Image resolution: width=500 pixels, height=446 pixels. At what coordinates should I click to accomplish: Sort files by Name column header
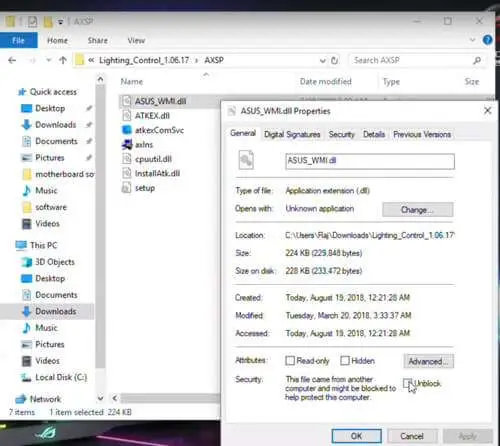(x=132, y=82)
